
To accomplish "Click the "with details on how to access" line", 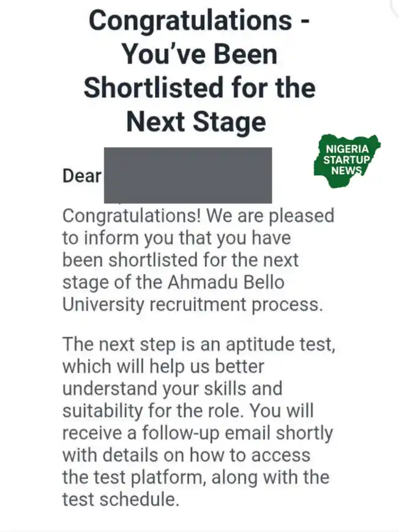I will click(186, 455).
